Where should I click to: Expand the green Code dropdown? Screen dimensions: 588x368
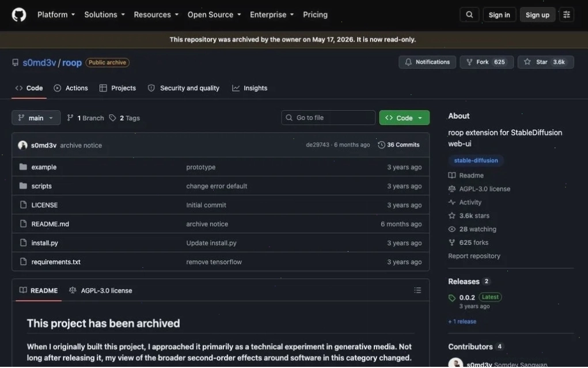pyautogui.click(x=404, y=118)
